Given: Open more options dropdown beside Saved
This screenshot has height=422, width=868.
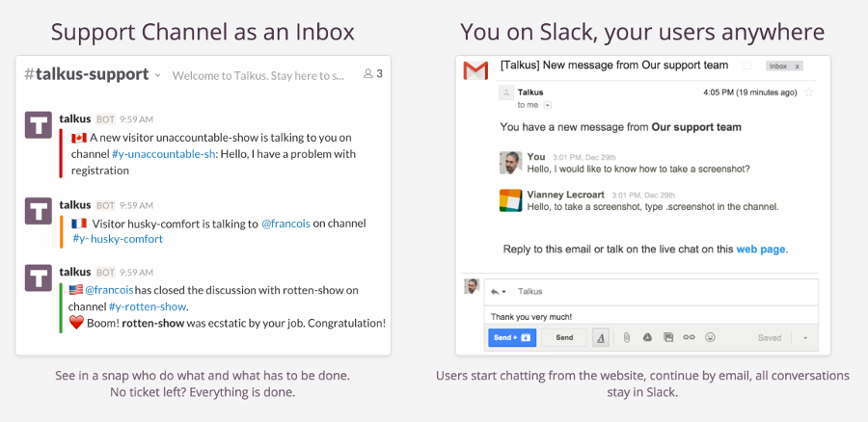Looking at the screenshot, I should pyautogui.click(x=805, y=338).
